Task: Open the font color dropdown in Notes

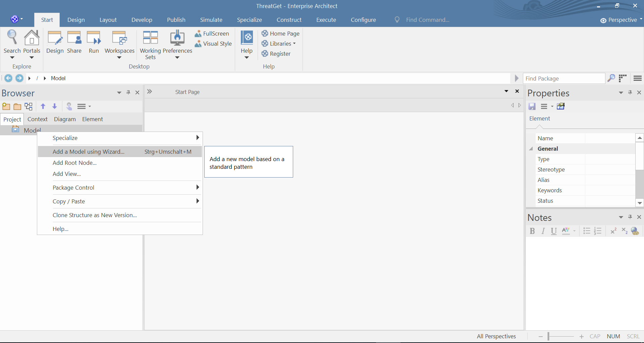Action: click(575, 231)
